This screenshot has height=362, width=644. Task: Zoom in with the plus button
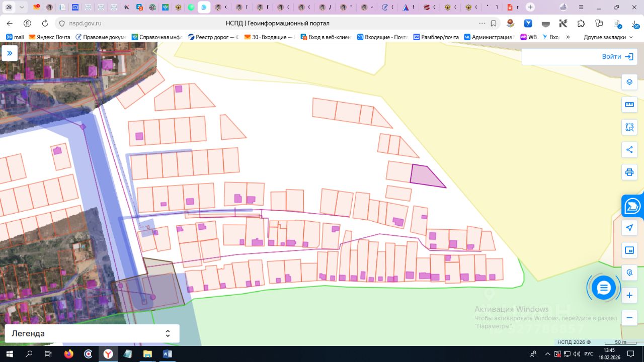[x=629, y=296]
